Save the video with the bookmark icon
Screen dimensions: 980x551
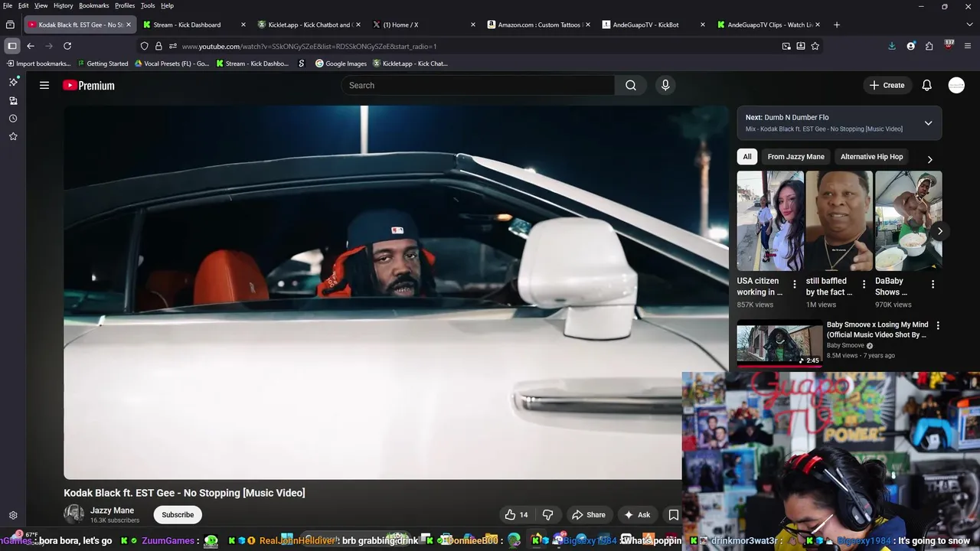pyautogui.click(x=673, y=515)
